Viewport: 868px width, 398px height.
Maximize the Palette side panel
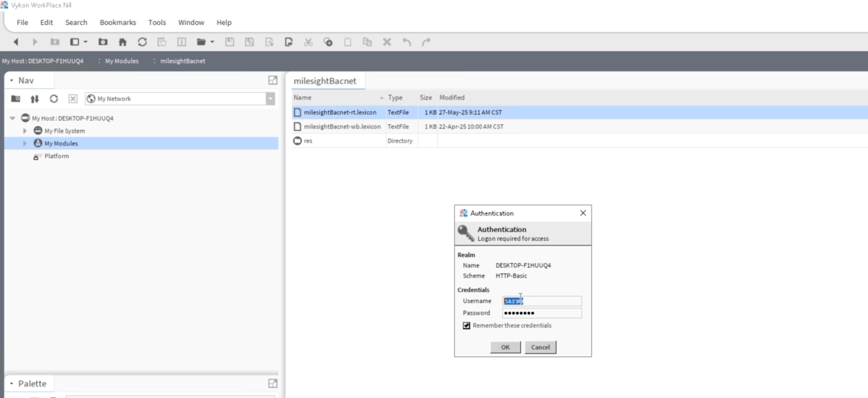click(273, 384)
